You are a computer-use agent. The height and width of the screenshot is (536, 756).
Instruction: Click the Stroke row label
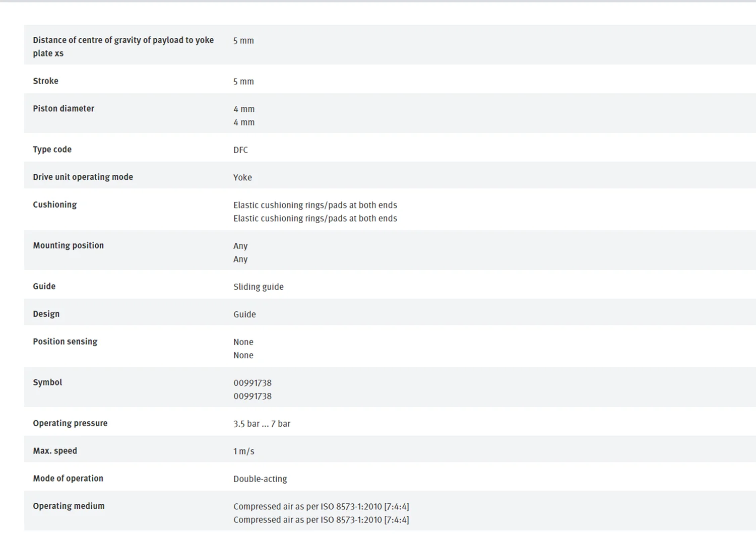coord(45,81)
